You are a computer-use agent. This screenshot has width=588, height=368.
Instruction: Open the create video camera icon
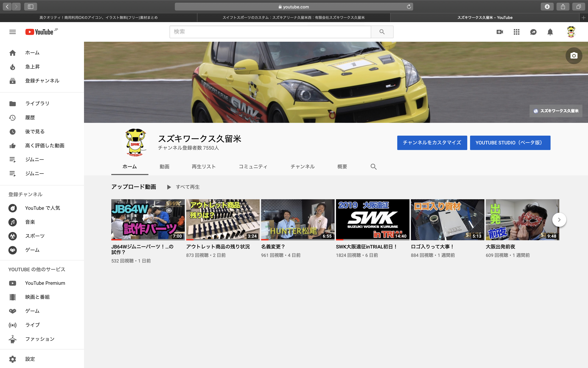click(500, 32)
